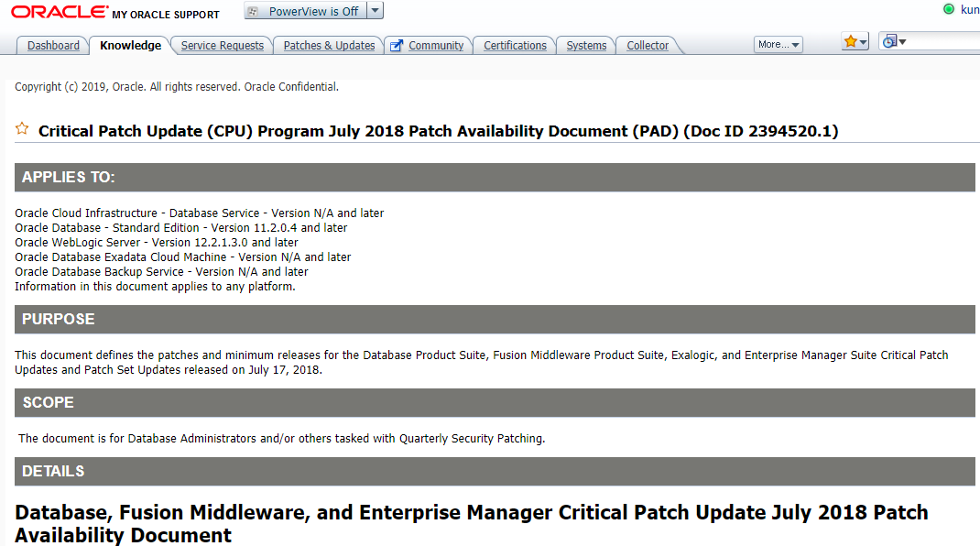Expand the PowerView dropdown arrow
980x546 pixels.
[x=375, y=11]
